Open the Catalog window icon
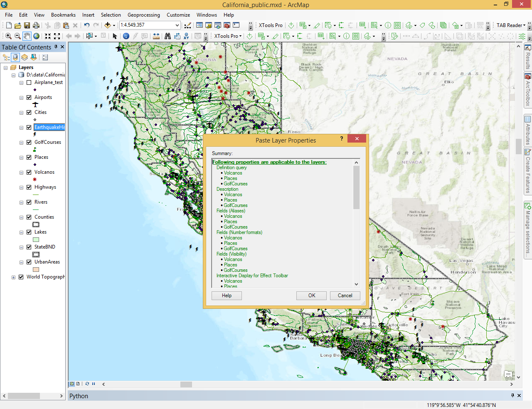Viewport: 532px width, 409px height. coord(209,25)
